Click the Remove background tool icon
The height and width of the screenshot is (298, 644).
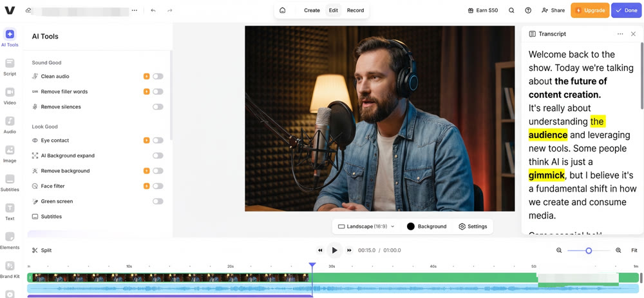click(x=35, y=171)
